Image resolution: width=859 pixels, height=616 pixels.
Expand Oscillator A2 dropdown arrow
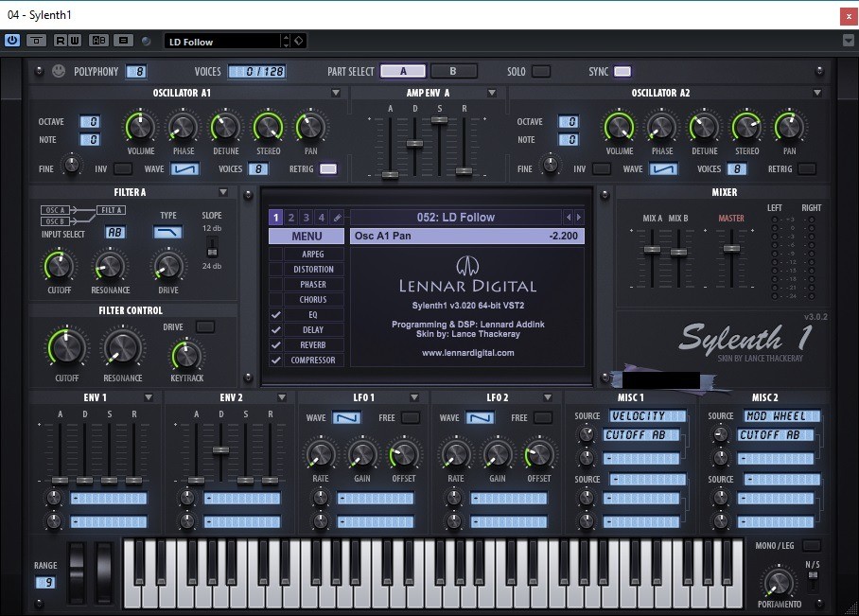pyautogui.click(x=816, y=93)
